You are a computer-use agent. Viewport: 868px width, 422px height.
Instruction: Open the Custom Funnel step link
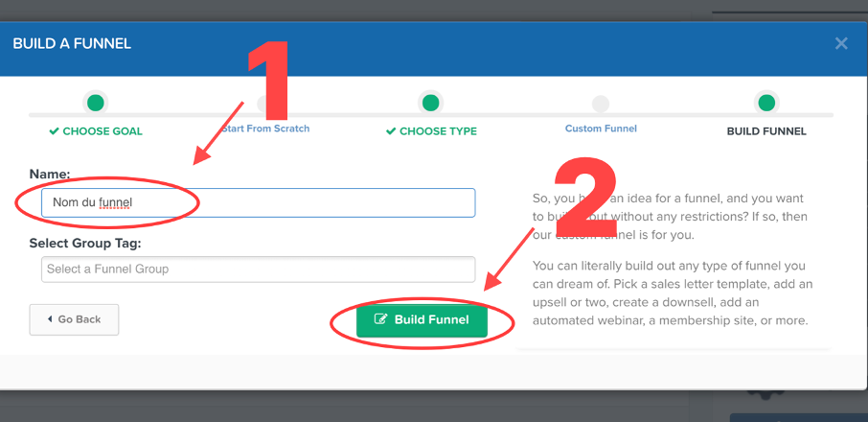pyautogui.click(x=601, y=129)
